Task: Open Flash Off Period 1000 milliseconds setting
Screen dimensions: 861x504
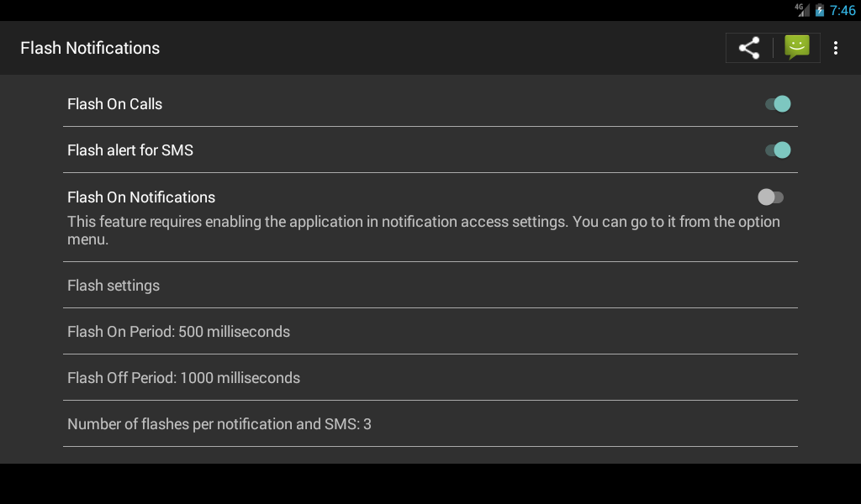Action: click(x=183, y=378)
